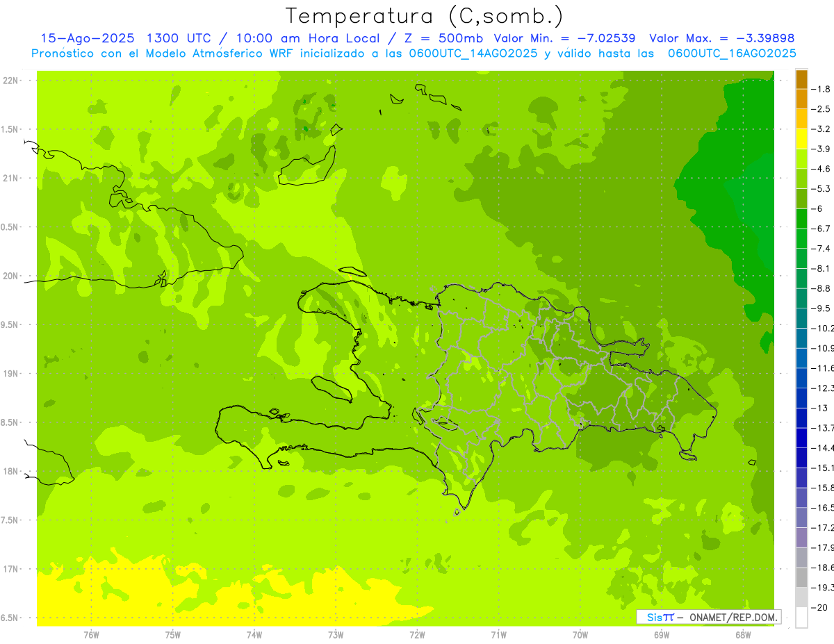Click the colorbar label "-2.5"

pyautogui.click(x=821, y=109)
